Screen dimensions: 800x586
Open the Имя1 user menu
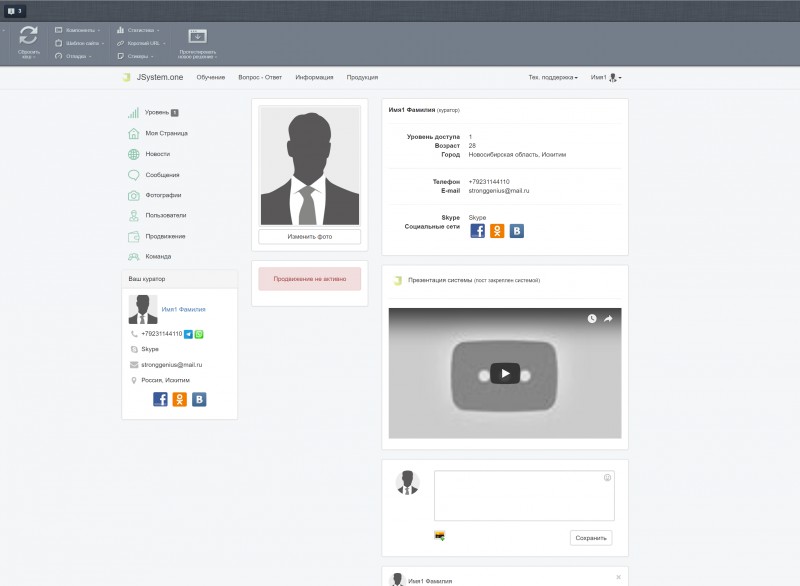(606, 78)
